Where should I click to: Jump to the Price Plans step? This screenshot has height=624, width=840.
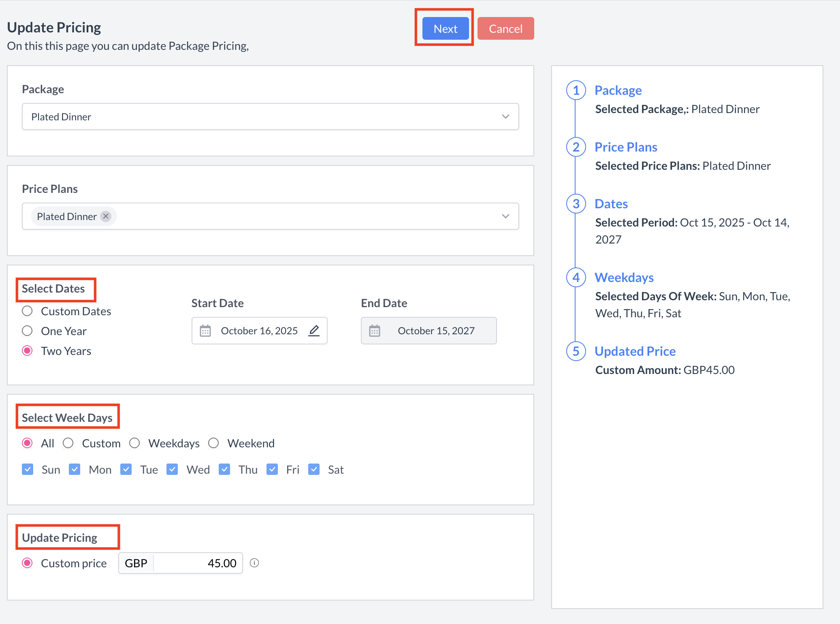coord(626,147)
